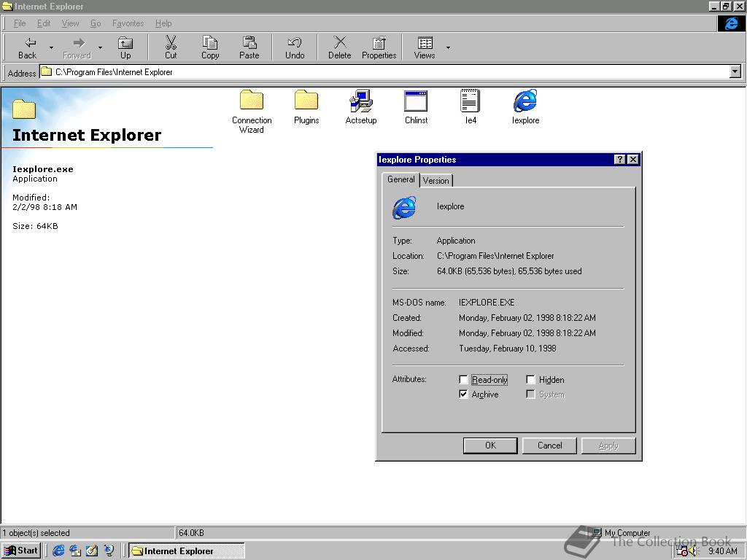The width and height of the screenshot is (747, 560).
Task: Click the volume speaker tray icon
Action: tap(693, 551)
